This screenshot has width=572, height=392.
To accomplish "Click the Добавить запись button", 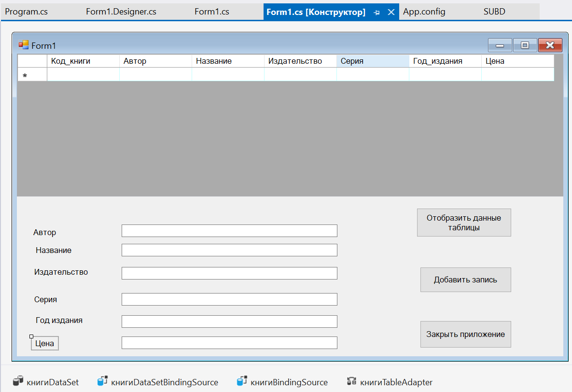I will point(465,280).
